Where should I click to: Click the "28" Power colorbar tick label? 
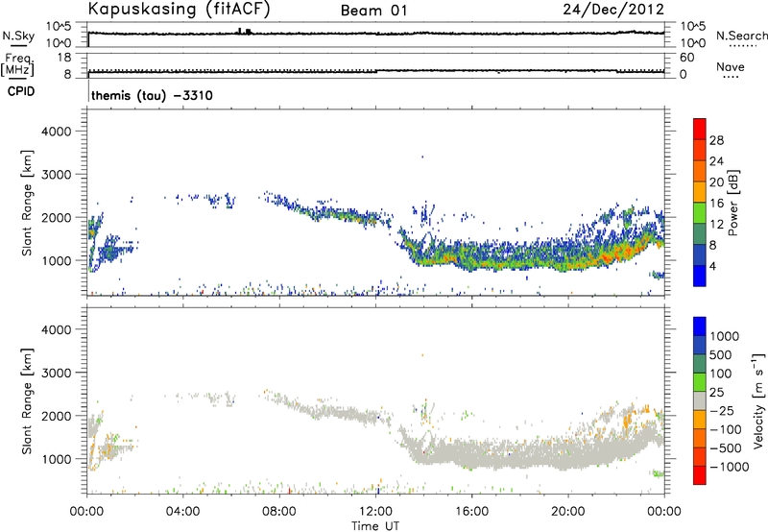(716, 140)
